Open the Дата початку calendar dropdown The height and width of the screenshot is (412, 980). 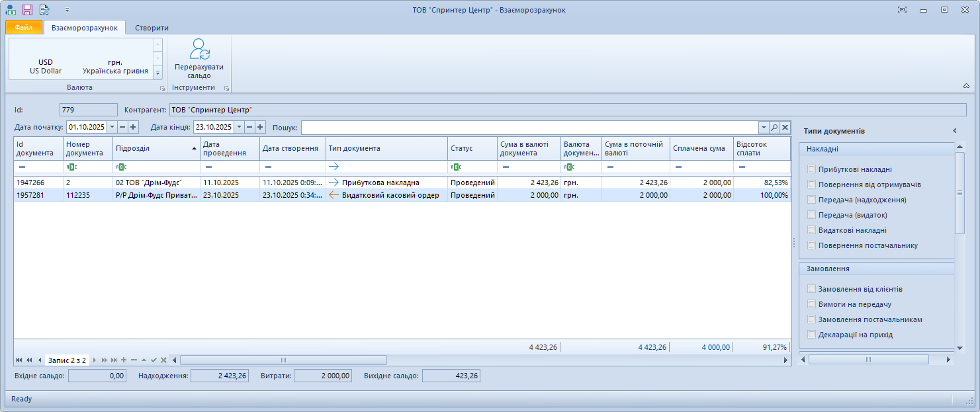pos(111,127)
